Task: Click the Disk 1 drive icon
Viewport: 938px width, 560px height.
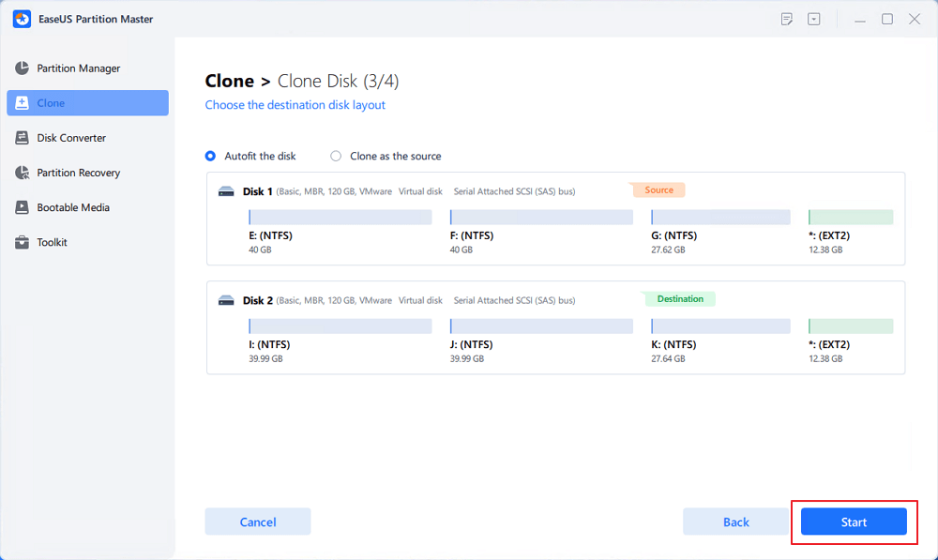Action: point(226,191)
